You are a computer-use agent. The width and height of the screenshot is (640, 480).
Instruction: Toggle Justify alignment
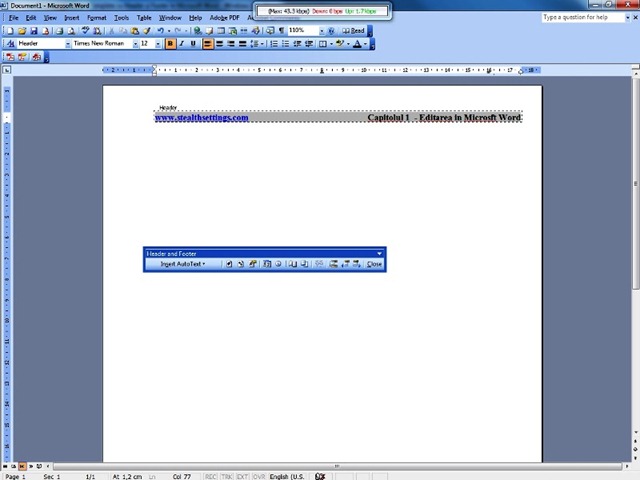242,44
